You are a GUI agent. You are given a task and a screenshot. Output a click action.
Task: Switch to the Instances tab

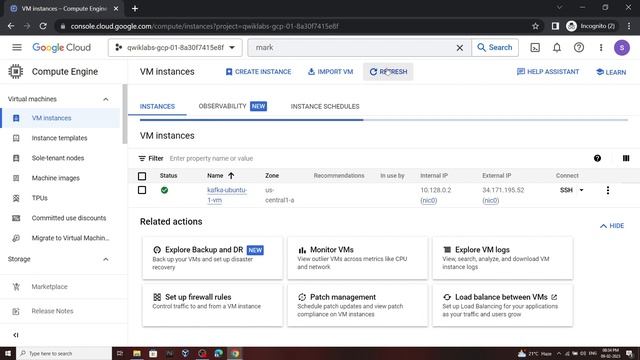pos(157,107)
